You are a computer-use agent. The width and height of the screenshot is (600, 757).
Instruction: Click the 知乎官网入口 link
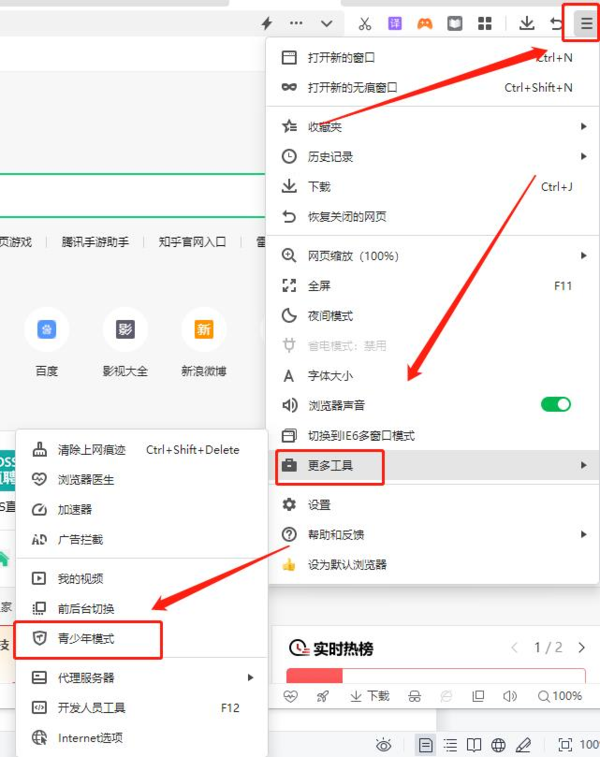coord(192,242)
